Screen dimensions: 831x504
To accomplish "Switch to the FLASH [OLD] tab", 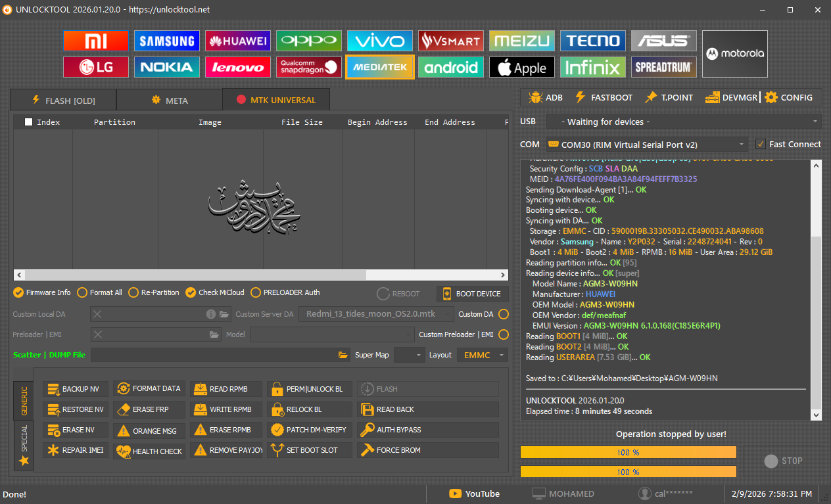I will (63, 101).
